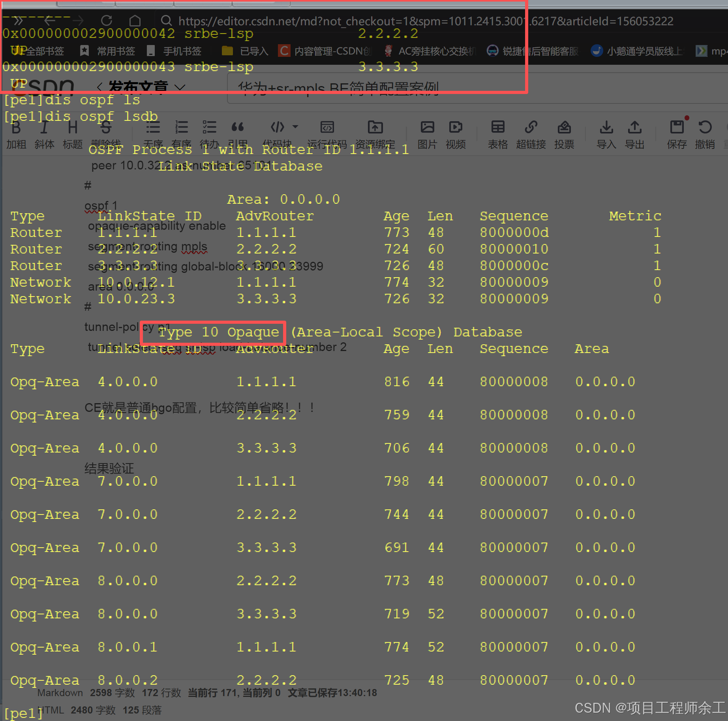Apply bold with the 加粗 icon

(x=16, y=134)
